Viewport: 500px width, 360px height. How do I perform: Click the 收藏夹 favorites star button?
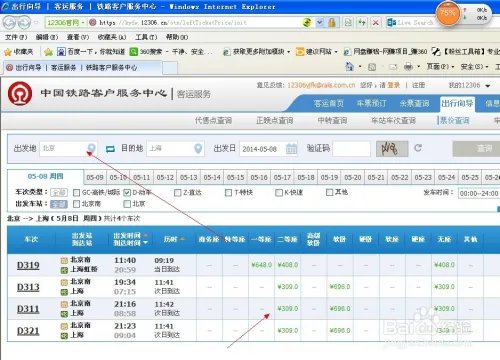[19, 52]
